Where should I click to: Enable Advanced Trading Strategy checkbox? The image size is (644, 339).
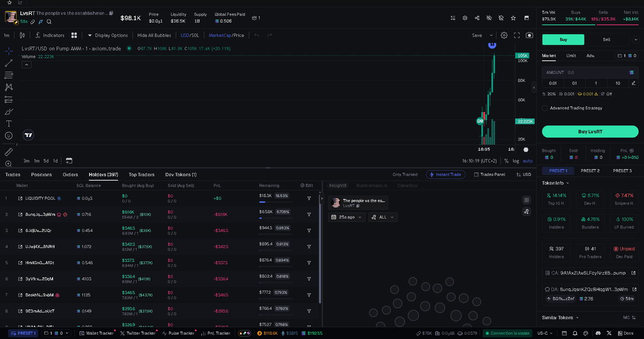point(545,108)
